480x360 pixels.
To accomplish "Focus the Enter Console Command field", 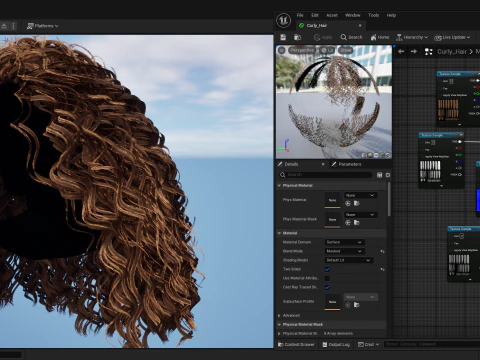I will pos(432,344).
